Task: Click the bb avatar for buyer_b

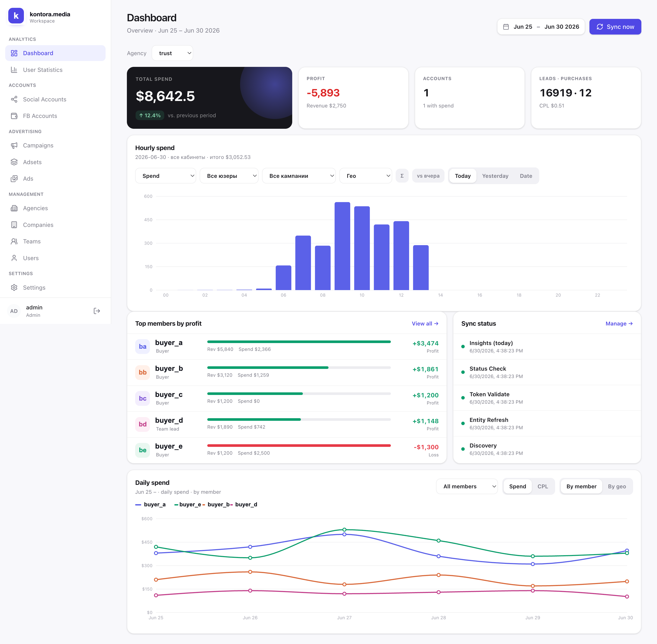Action: click(143, 372)
